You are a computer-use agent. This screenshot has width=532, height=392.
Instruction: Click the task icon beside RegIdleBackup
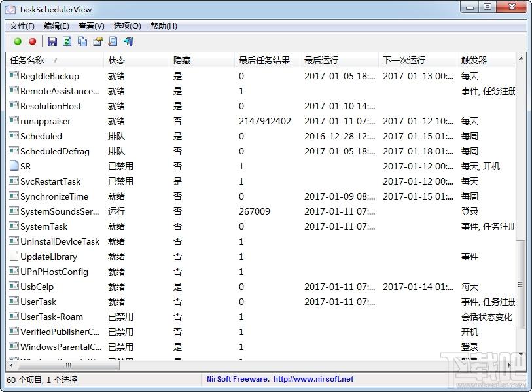[x=14, y=75]
